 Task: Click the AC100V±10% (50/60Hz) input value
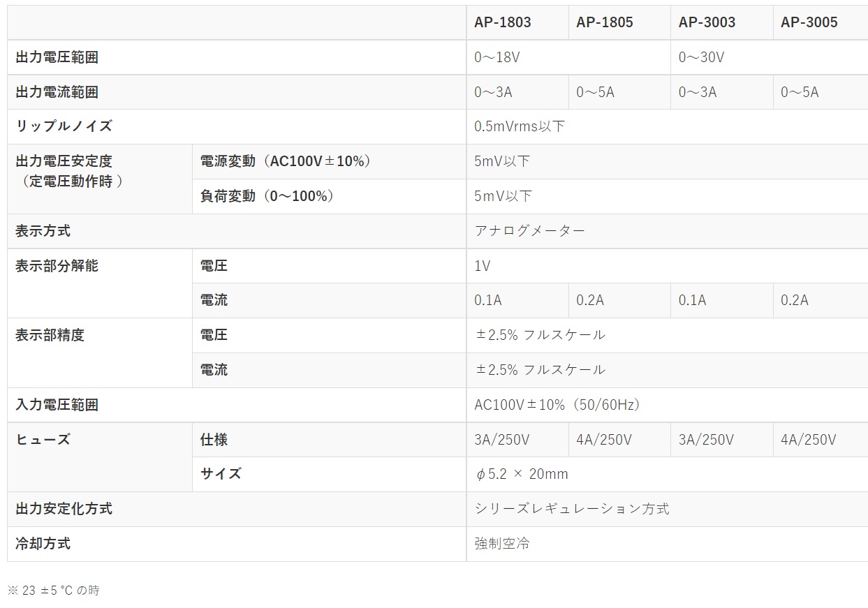[x=557, y=405]
